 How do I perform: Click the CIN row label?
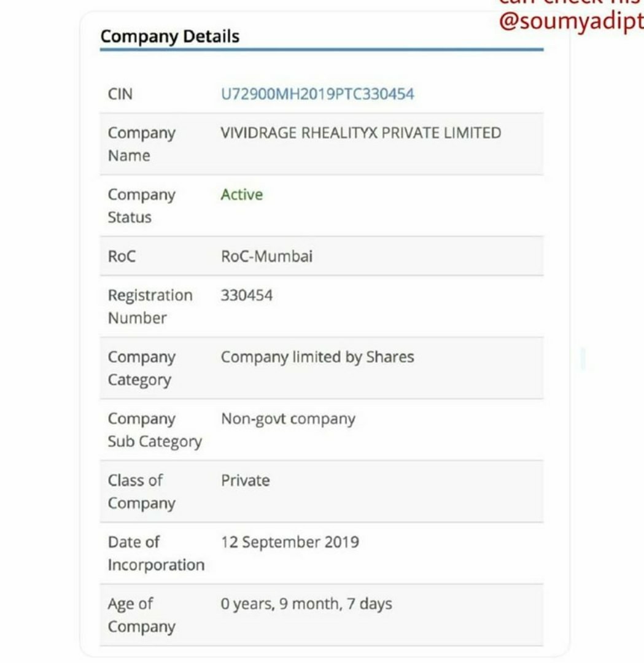pyautogui.click(x=120, y=94)
